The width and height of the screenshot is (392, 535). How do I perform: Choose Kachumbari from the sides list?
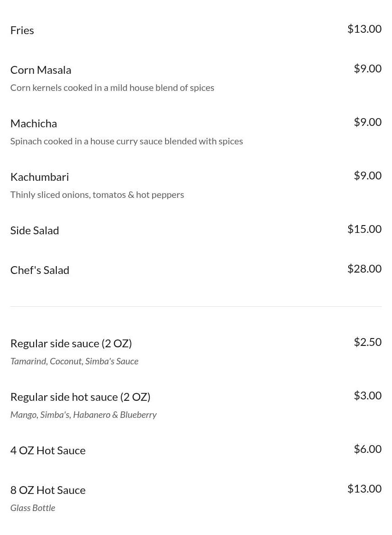click(x=40, y=177)
